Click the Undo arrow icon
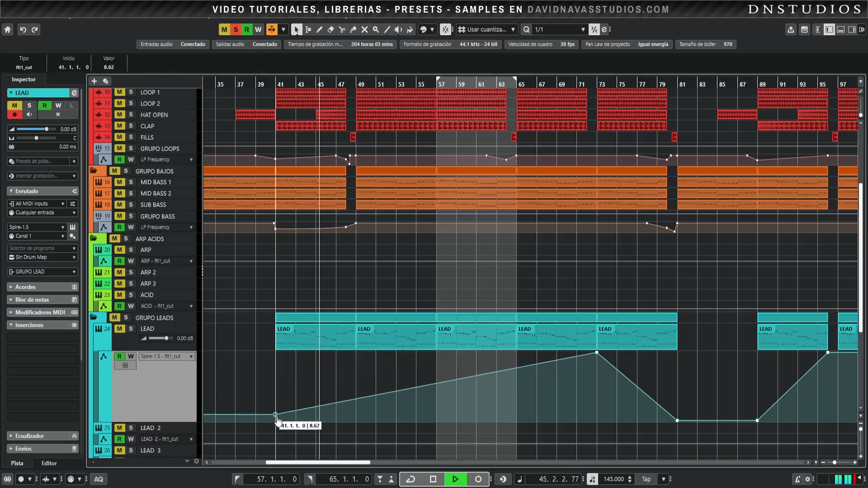Viewport: 868px width, 488px height. 23,30
